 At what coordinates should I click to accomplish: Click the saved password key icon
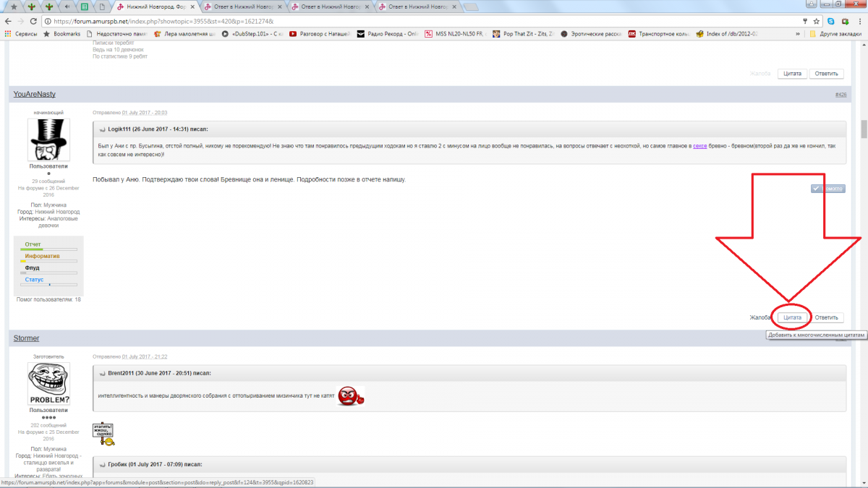coord(805,21)
